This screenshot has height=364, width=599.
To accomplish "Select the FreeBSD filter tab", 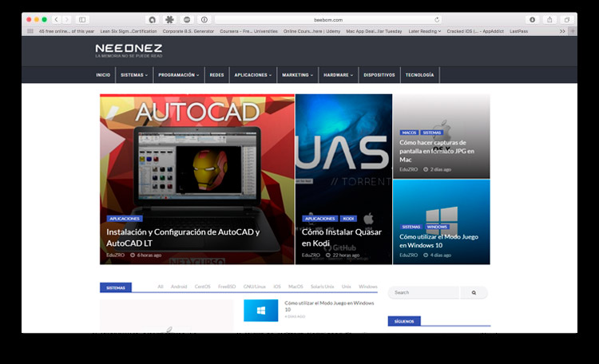I will [x=227, y=287].
